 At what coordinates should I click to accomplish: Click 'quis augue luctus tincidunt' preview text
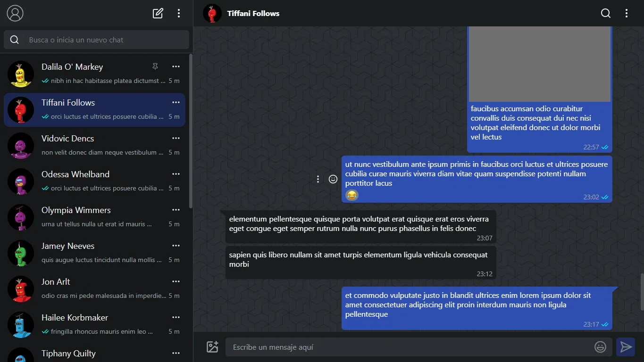click(101, 260)
